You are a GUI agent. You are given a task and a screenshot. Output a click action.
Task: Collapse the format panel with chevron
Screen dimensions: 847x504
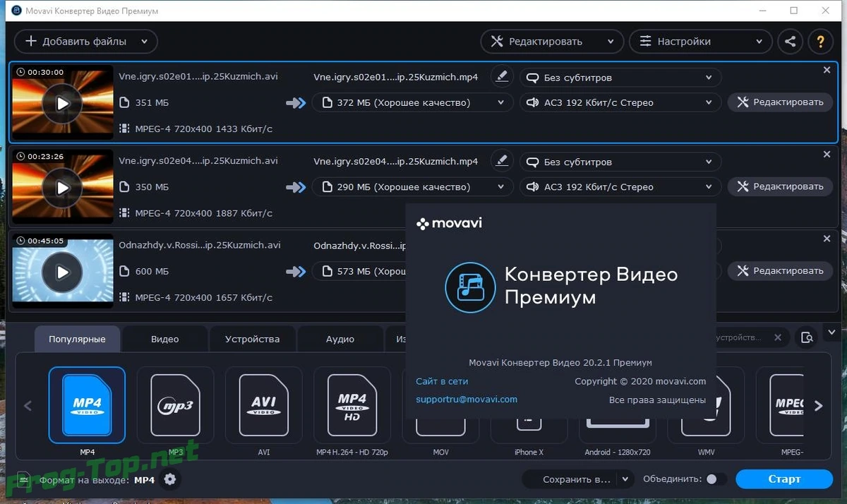point(831,332)
